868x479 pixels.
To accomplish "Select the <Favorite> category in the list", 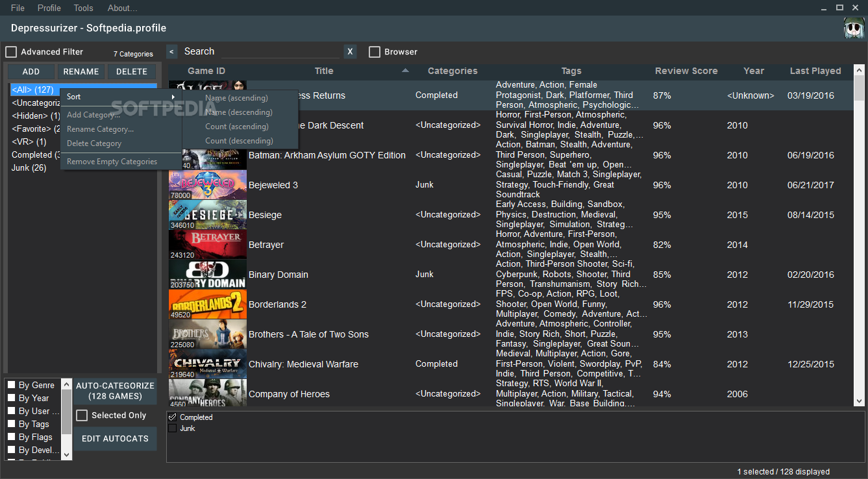I will click(x=36, y=129).
